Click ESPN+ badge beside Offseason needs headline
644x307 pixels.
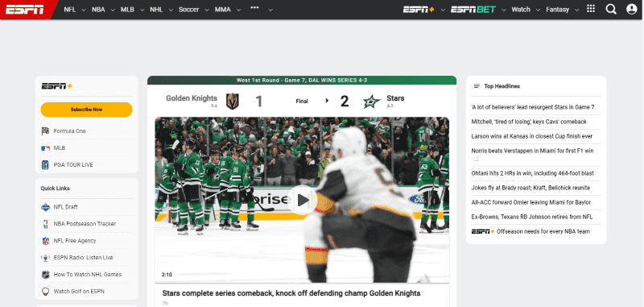click(482, 231)
